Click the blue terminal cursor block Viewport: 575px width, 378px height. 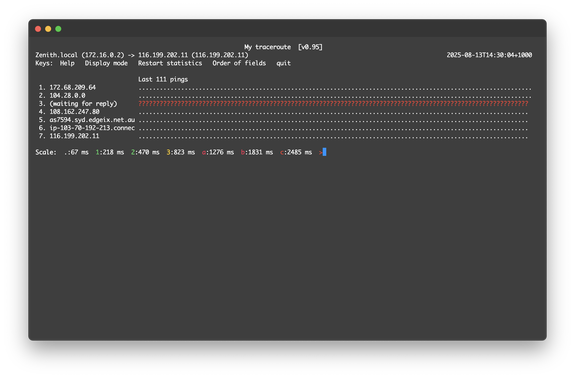point(325,152)
